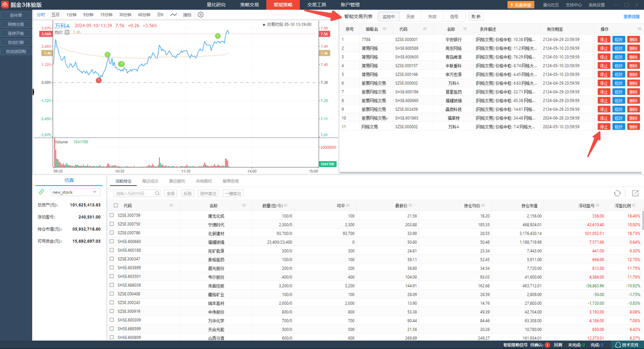Viewport: 644px width, 349px height.
Task: Remove the 均价 indicator with its X icon
Action: tap(67, 32)
